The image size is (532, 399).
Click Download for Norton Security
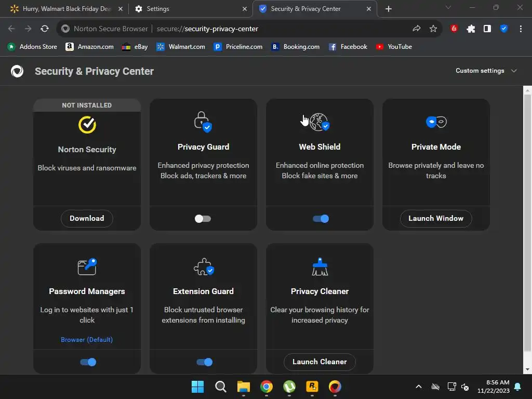(87, 219)
